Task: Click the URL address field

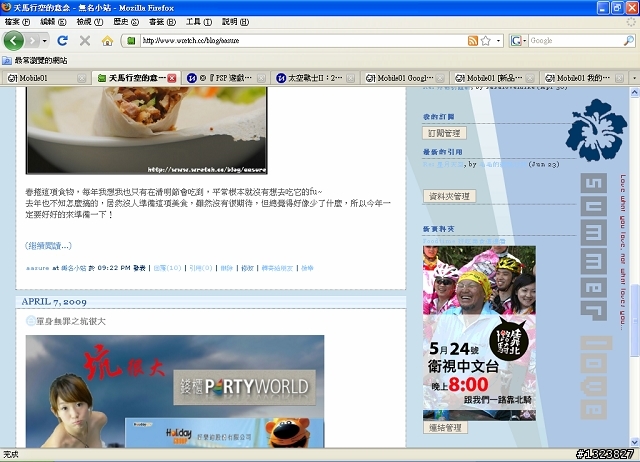Action: pyautogui.click(x=303, y=40)
